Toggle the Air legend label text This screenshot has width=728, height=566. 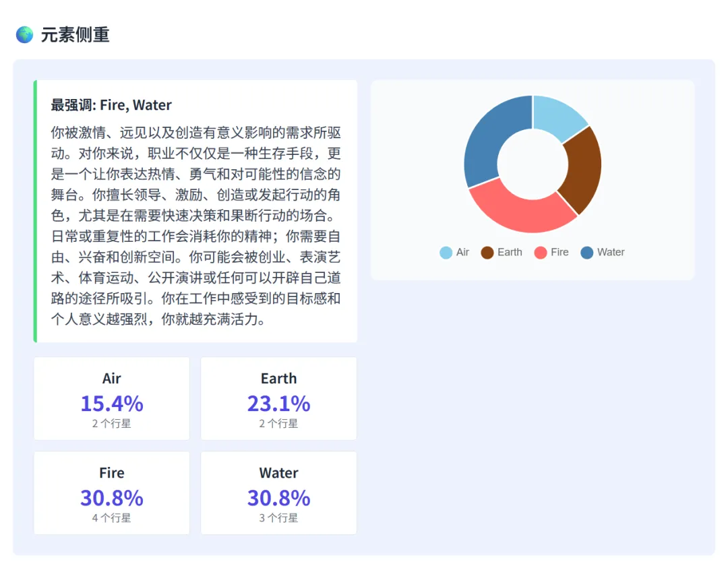point(462,252)
